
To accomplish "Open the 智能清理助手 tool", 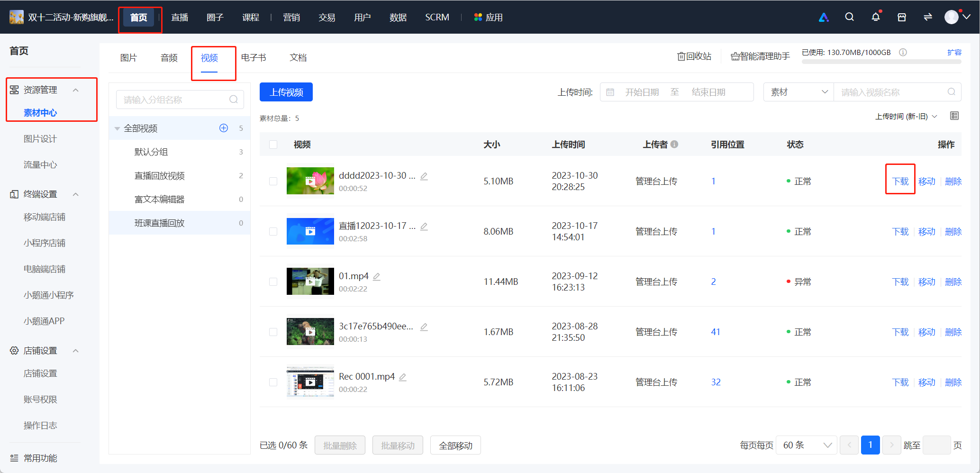I will [x=760, y=56].
